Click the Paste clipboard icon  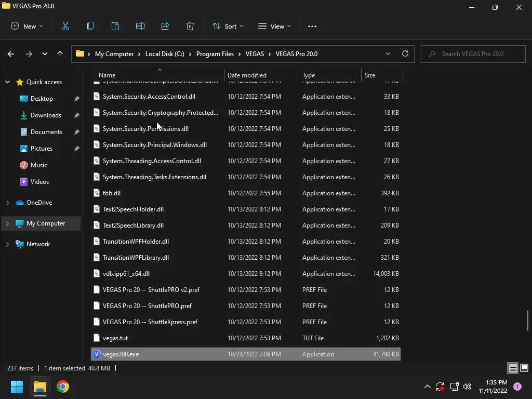[115, 26]
